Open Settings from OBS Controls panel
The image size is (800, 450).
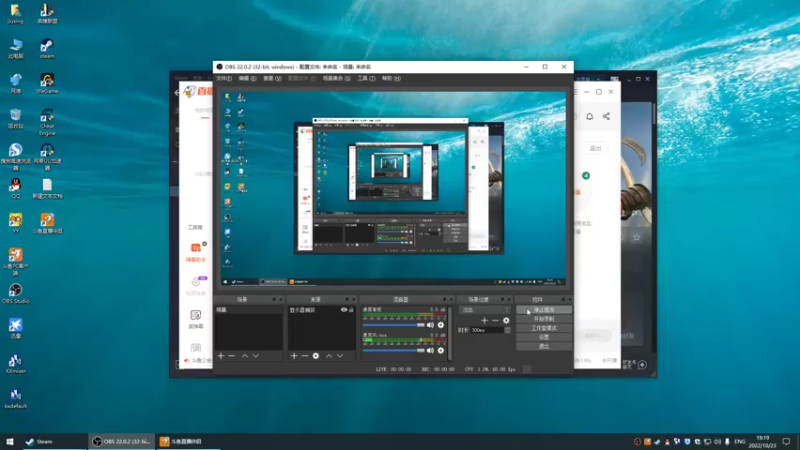tap(544, 337)
